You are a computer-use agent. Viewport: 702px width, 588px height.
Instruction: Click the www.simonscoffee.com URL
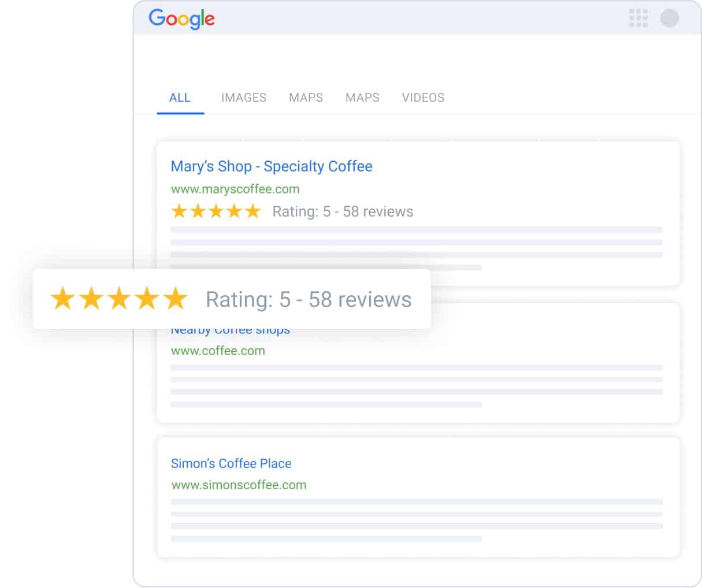(x=239, y=485)
